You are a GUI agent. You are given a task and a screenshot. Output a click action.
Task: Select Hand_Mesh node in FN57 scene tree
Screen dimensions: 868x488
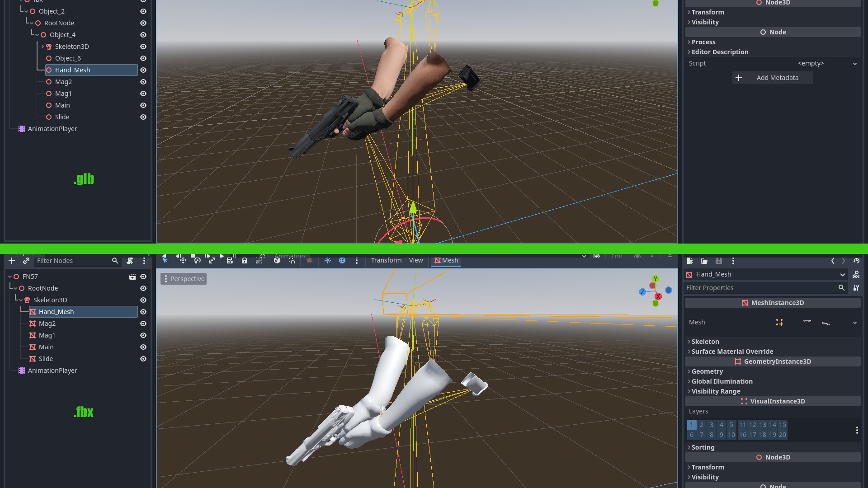tap(56, 312)
